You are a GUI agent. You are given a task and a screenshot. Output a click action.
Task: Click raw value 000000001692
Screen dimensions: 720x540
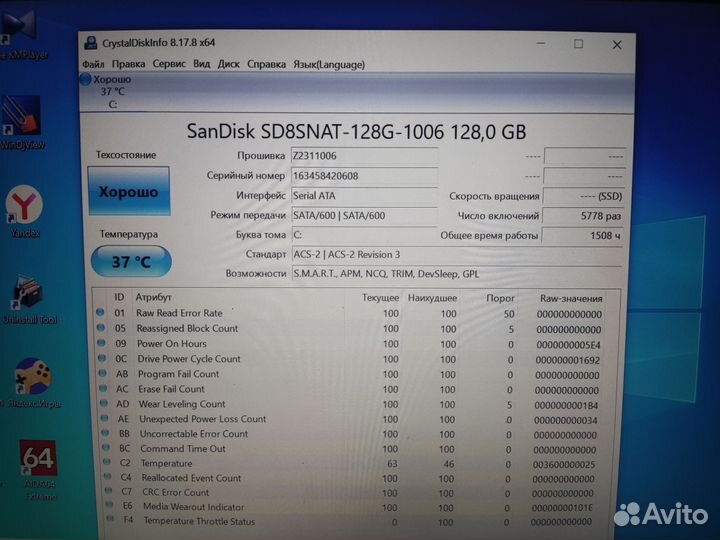tap(568, 360)
